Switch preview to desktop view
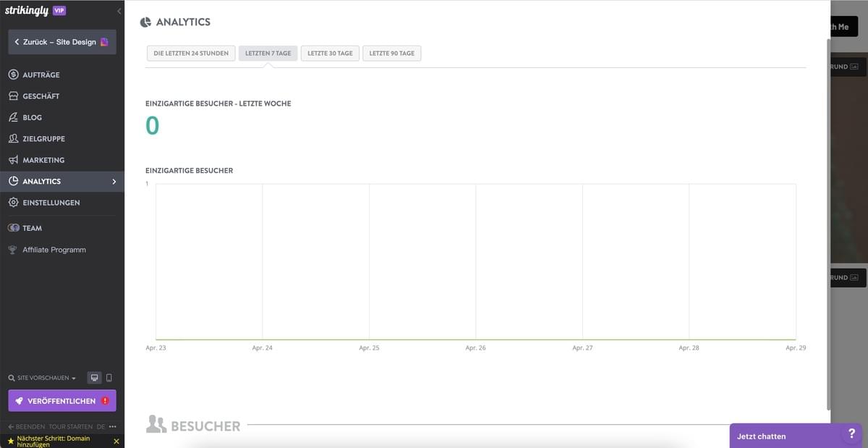Image resolution: width=868 pixels, height=448 pixels. pos(93,377)
